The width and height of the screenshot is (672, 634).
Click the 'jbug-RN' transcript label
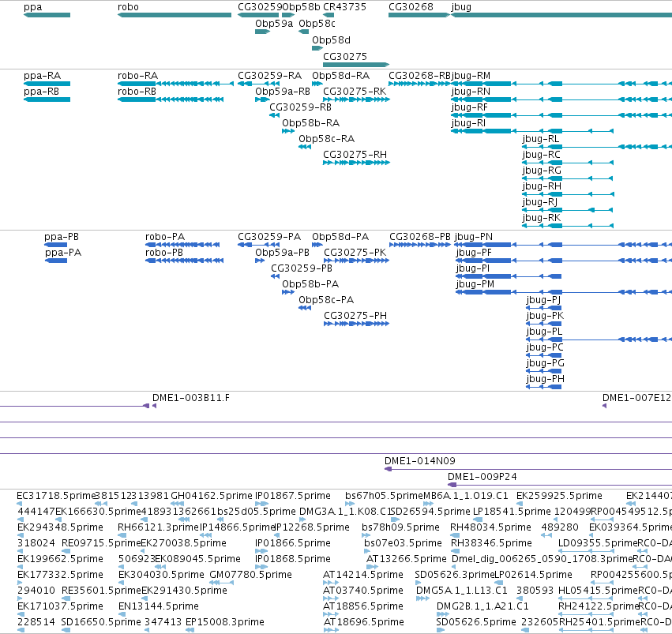tap(471, 92)
